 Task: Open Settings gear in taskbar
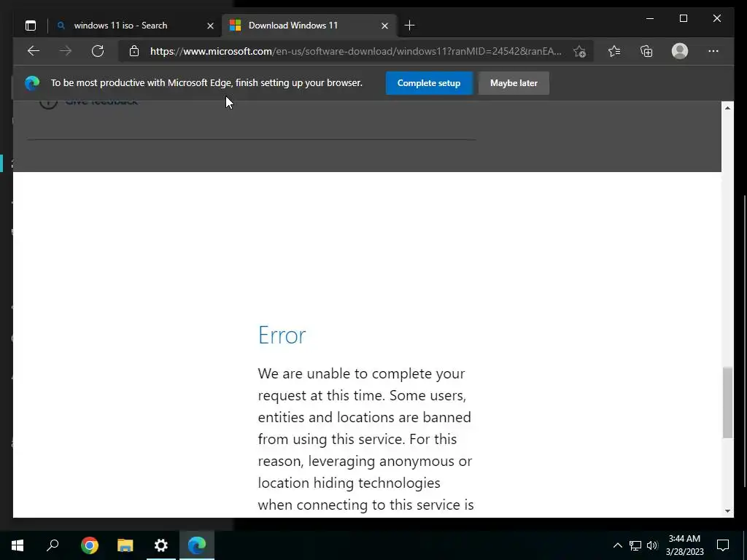[x=161, y=545]
